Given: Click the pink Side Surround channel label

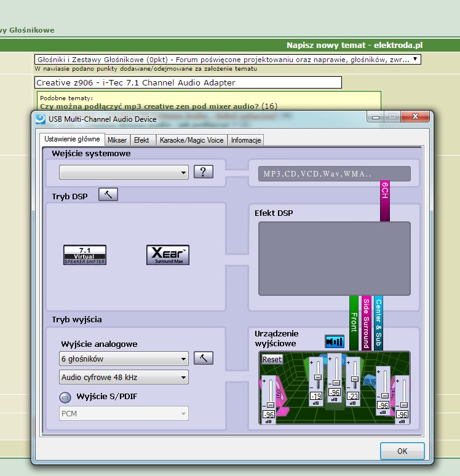Looking at the screenshot, I should (367, 323).
